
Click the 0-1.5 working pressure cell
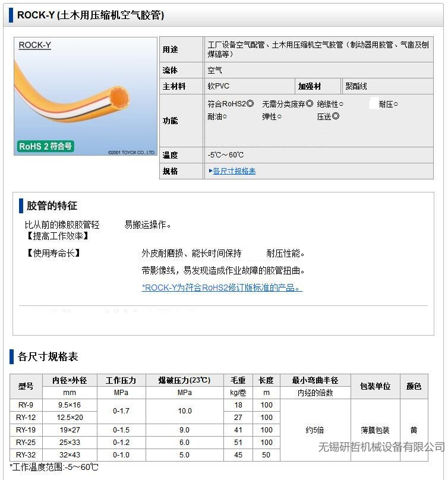click(121, 430)
